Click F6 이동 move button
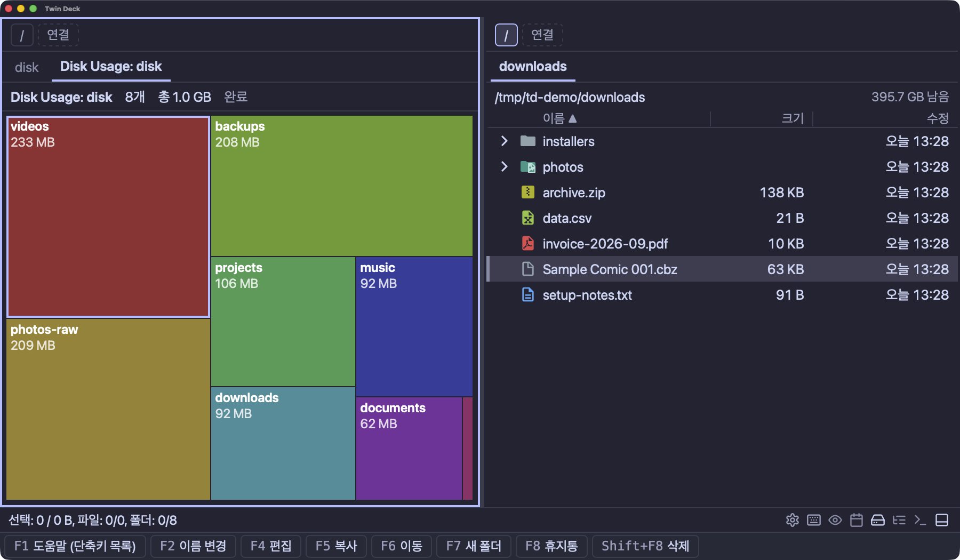This screenshot has height=560, width=960. [402, 546]
